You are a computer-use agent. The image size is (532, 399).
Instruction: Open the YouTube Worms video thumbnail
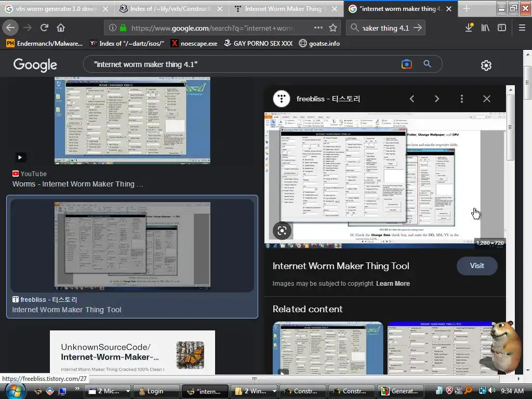point(132,121)
